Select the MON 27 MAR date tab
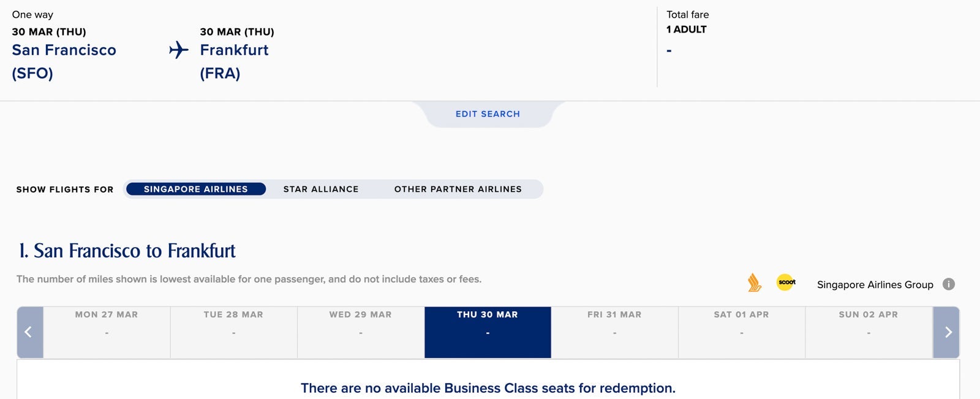 (x=107, y=332)
